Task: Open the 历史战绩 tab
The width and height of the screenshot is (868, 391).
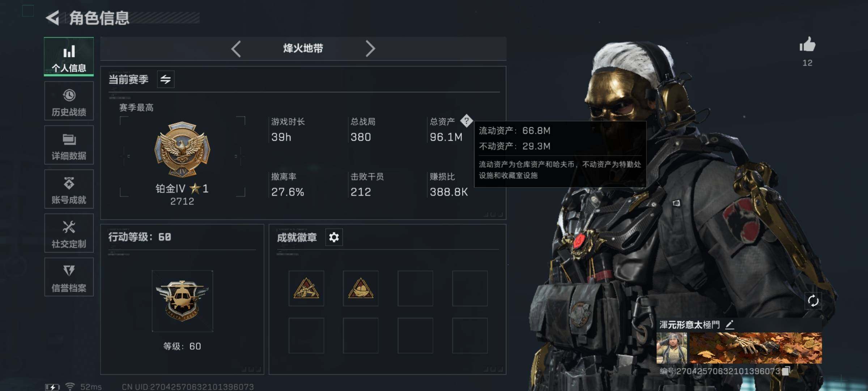Action: pos(69,101)
